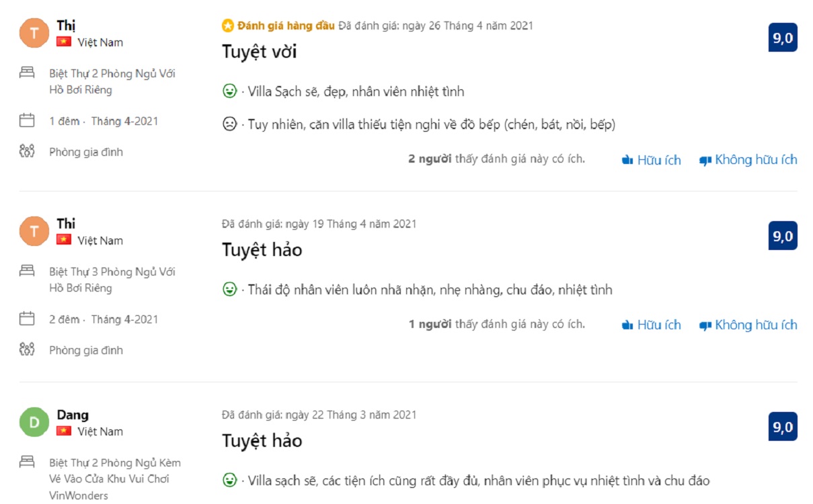Image resolution: width=813 pixels, height=504 pixels.
Task: Click the sad face icon in first review
Action: coord(229,124)
